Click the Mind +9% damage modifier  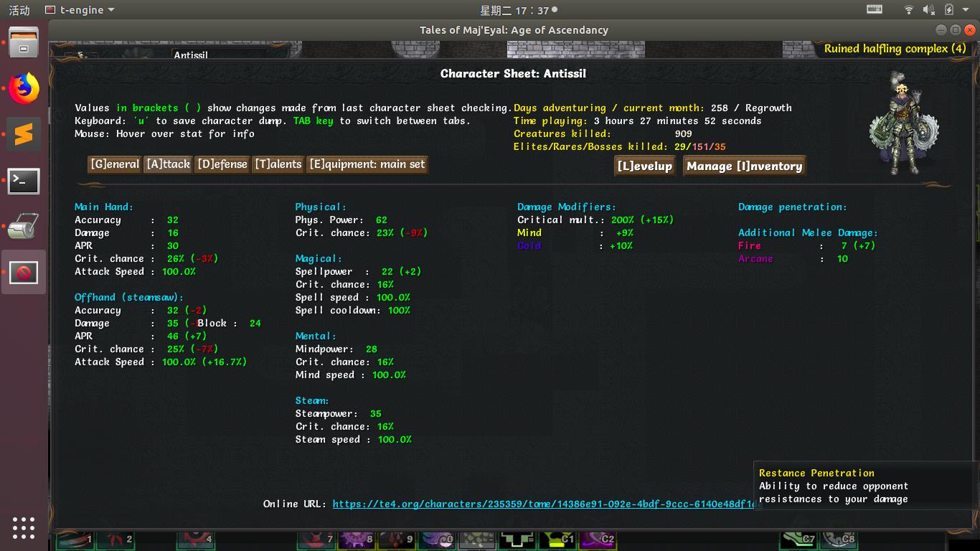click(x=575, y=233)
